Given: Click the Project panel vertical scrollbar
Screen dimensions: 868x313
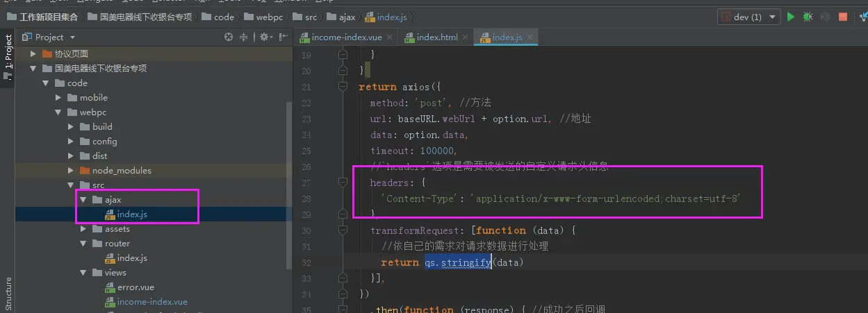Looking at the screenshot, I should (x=290, y=184).
